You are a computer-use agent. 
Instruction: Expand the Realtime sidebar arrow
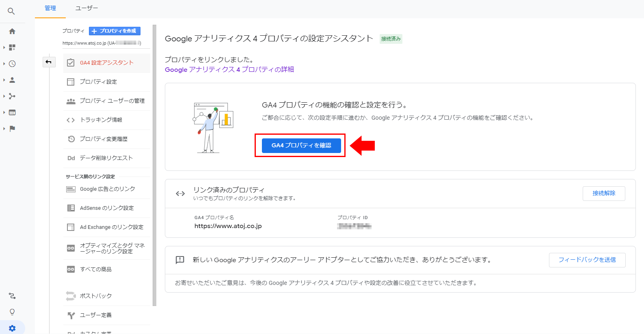(4, 64)
